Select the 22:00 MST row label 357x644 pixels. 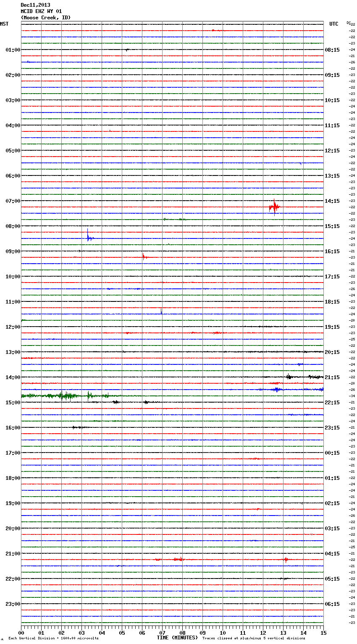[13, 579]
